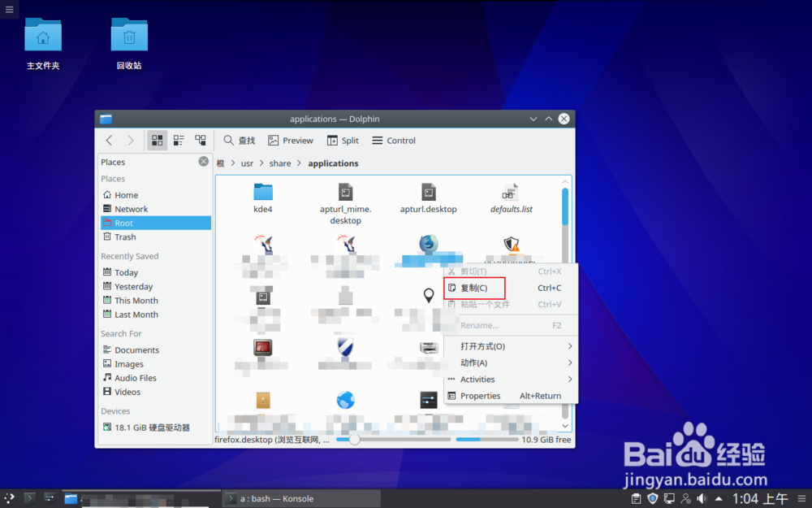This screenshot has width=812, height=508.
Task: Choose 复制 from the context menu
Action: click(x=473, y=288)
